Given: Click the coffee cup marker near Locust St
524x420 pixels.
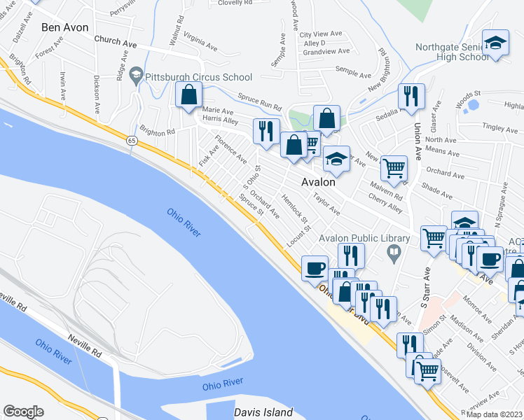Looking at the screenshot, I should point(315,271).
